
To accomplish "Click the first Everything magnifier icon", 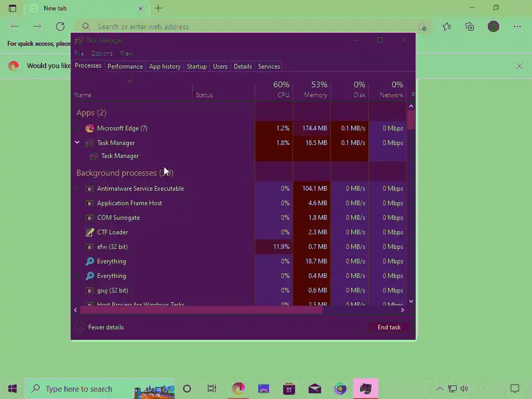I will pyautogui.click(x=89, y=261).
